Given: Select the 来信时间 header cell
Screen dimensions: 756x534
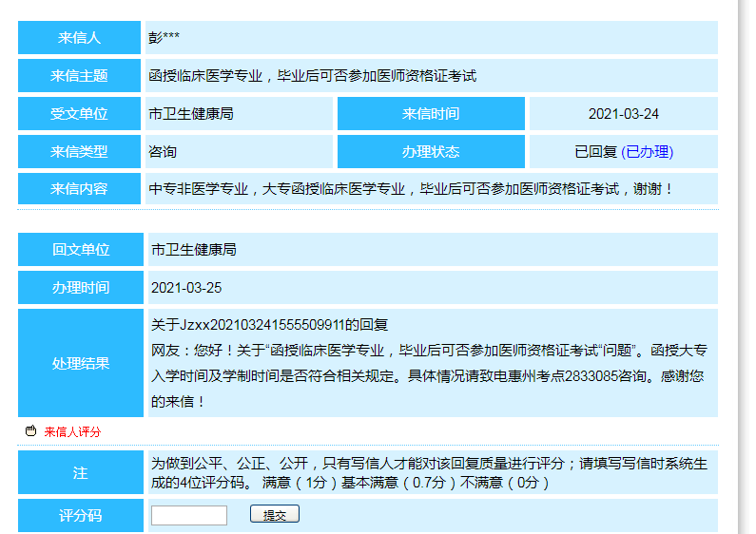Looking at the screenshot, I should (x=431, y=114).
